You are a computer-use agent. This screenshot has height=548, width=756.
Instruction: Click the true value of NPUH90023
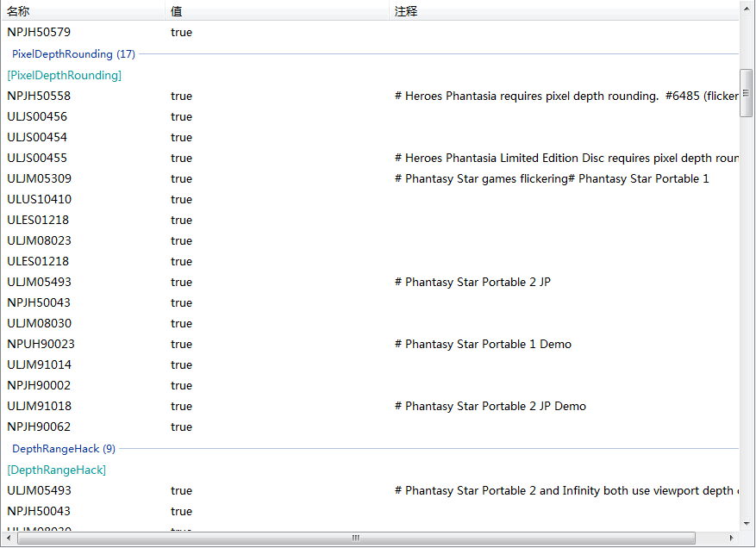181,344
